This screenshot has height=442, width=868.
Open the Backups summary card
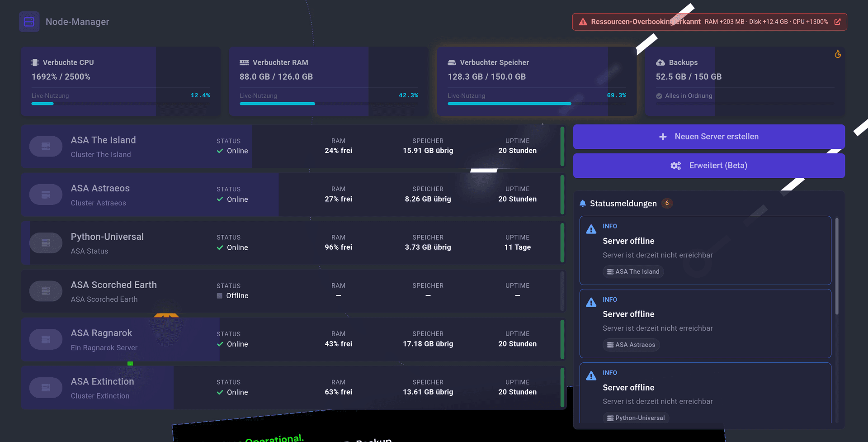[x=745, y=81]
